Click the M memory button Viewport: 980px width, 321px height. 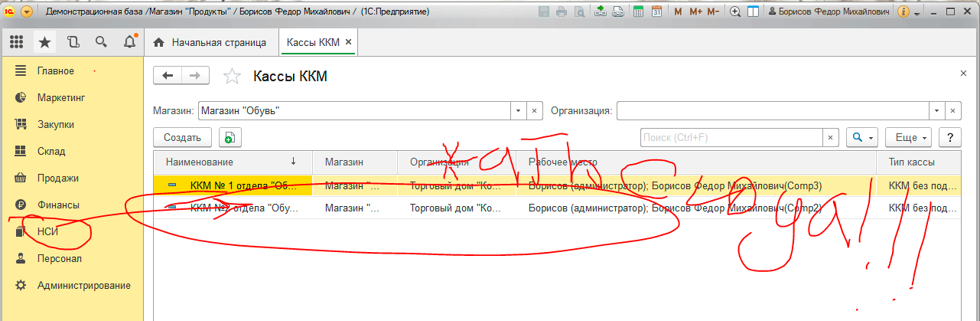(x=679, y=11)
